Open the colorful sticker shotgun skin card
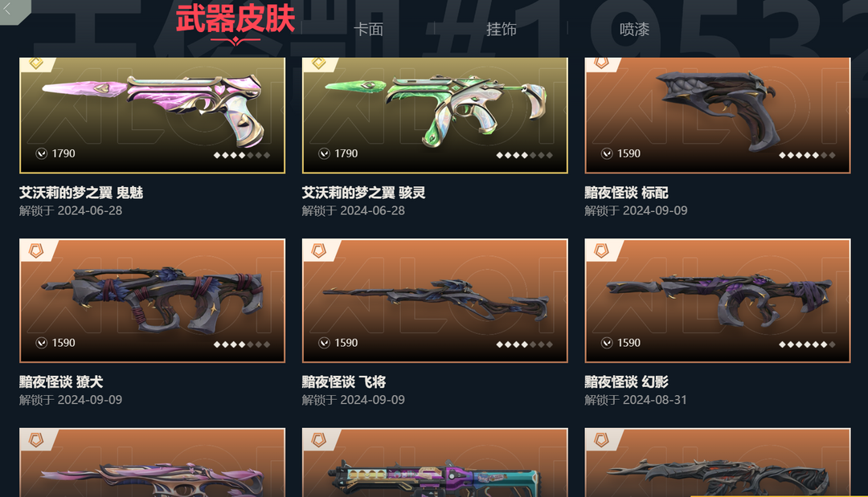Screen dimensions: 868x497 coord(435,462)
